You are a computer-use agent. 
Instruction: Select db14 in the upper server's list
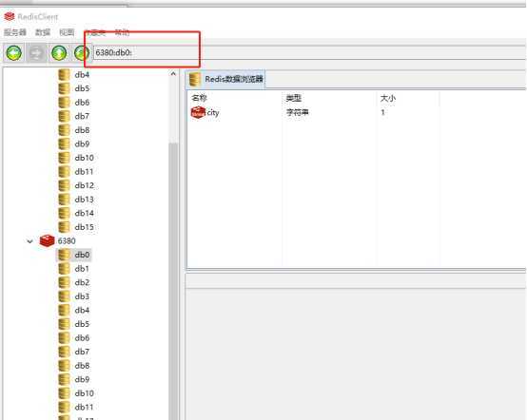pyautogui.click(x=84, y=213)
